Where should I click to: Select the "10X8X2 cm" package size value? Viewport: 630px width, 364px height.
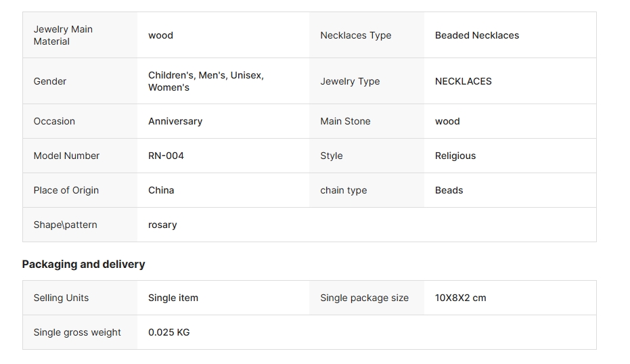coord(460,298)
